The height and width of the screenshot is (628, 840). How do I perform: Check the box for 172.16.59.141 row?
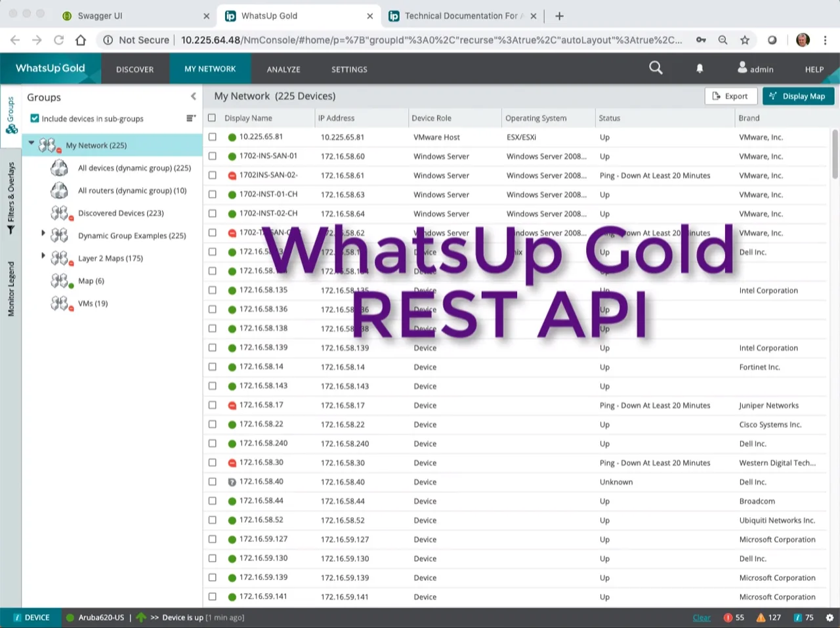point(212,597)
